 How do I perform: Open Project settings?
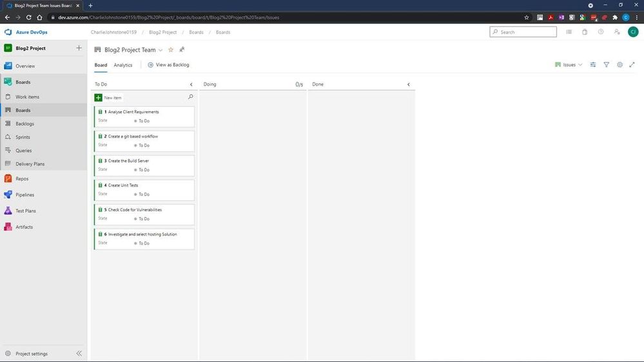[31, 354]
